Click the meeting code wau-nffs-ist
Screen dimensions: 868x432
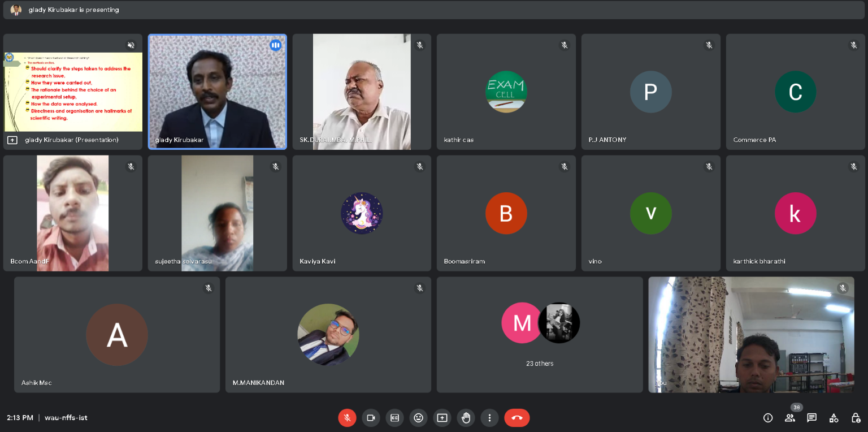pyautogui.click(x=66, y=418)
